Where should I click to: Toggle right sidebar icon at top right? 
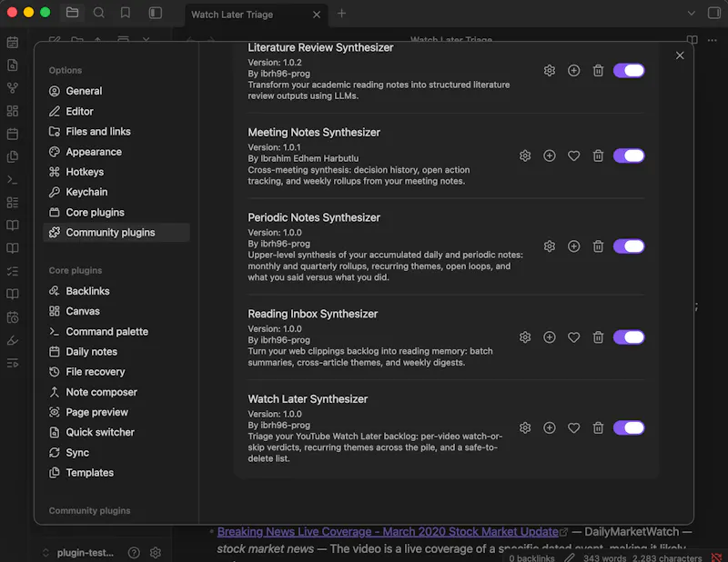(714, 13)
